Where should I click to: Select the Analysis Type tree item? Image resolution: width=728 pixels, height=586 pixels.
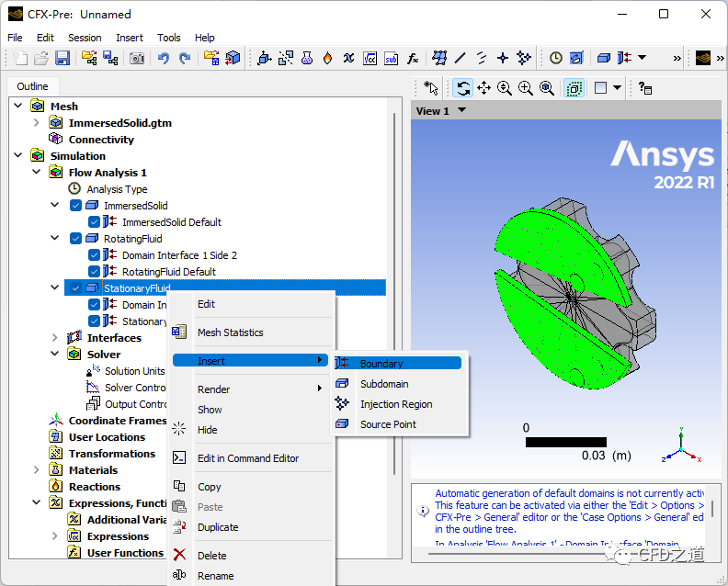click(117, 189)
